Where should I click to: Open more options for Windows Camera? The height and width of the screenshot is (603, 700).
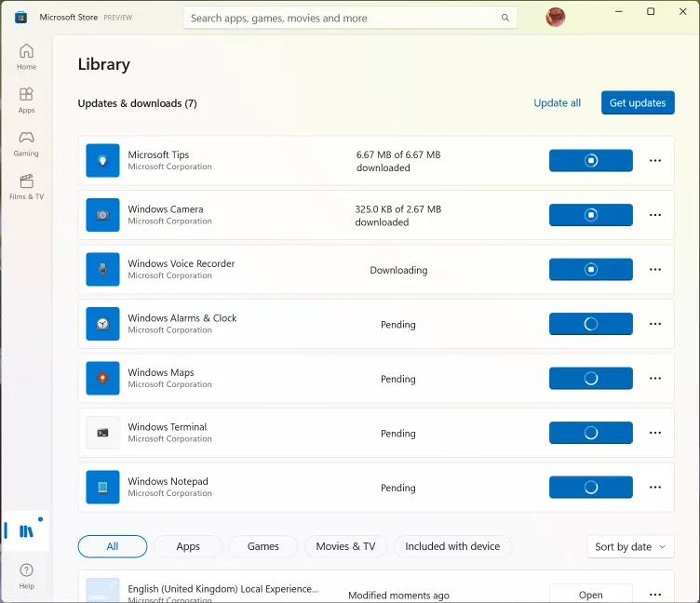click(x=655, y=215)
